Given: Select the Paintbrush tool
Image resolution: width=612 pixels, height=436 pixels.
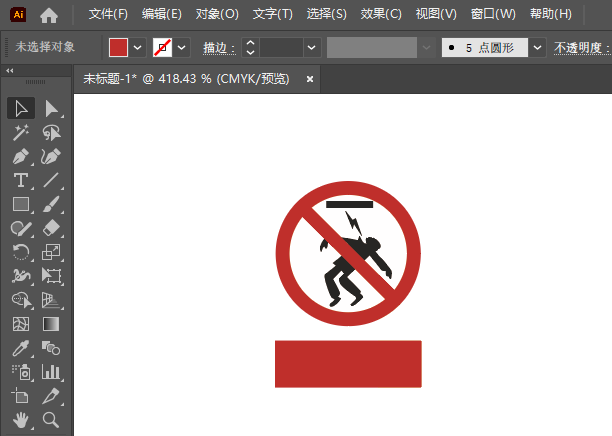Looking at the screenshot, I should (51, 204).
